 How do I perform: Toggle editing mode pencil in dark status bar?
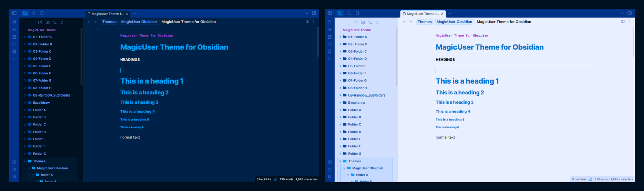click(x=275, y=179)
